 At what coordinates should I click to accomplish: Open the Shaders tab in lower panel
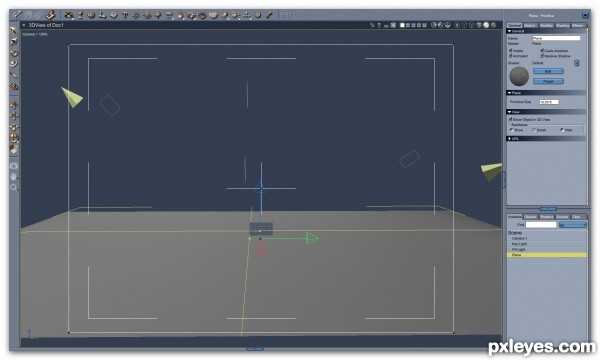[x=546, y=217]
